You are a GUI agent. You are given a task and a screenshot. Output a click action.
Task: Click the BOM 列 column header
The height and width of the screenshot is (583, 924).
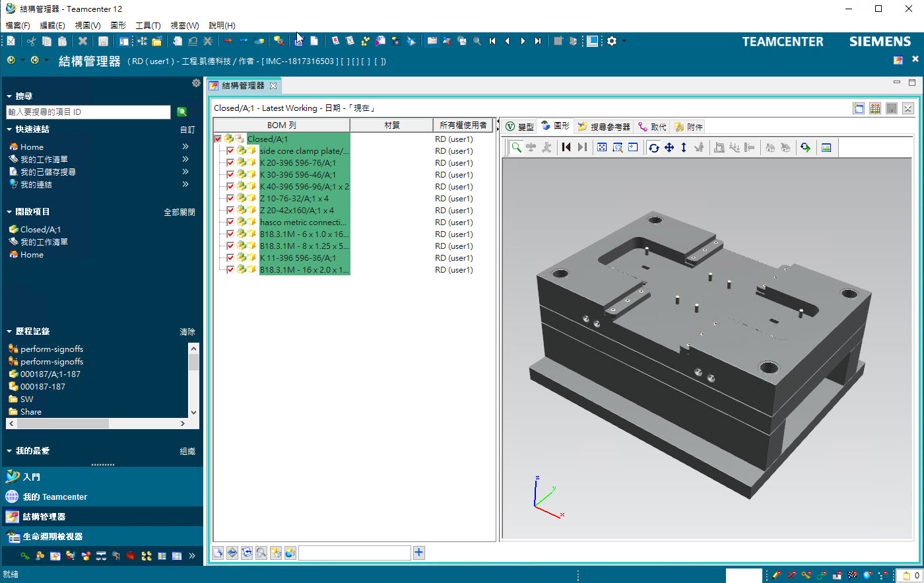pos(282,125)
